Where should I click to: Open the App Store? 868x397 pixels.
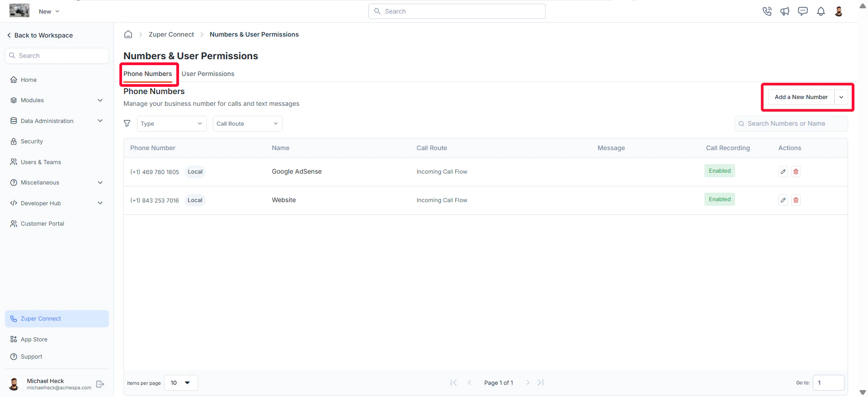tap(34, 339)
